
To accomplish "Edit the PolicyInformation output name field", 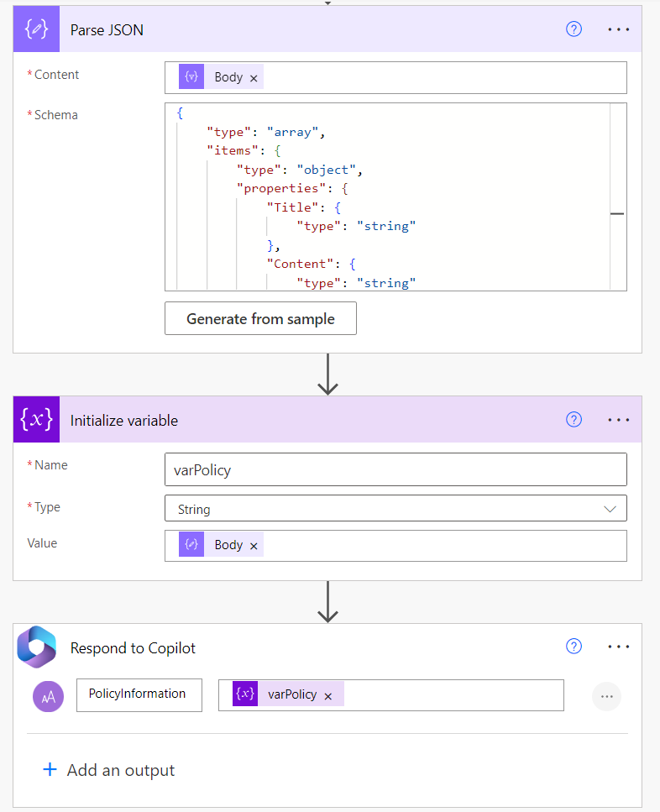I will click(139, 694).
